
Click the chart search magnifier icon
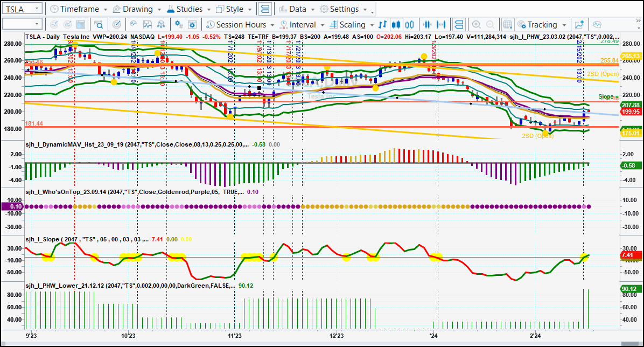[x=99, y=25]
